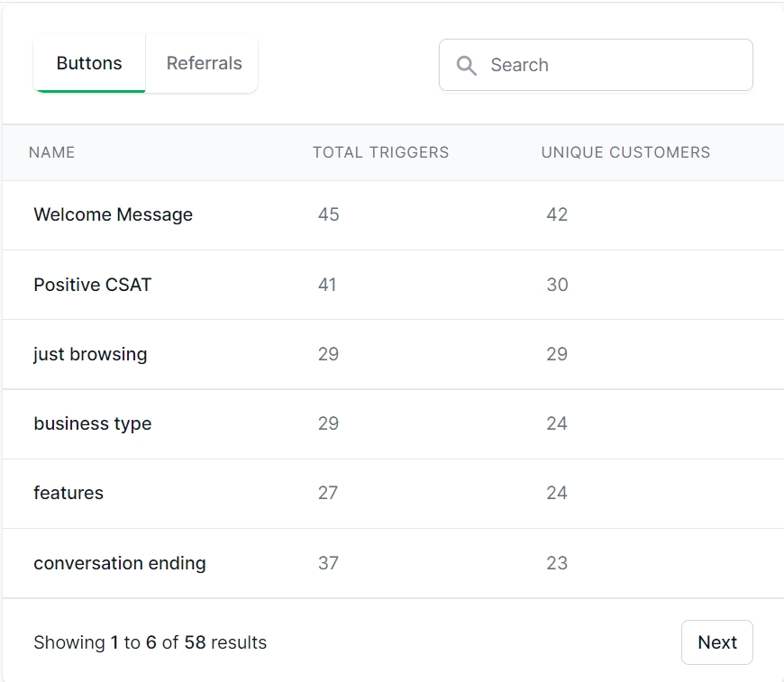Viewport: 784px width, 682px height.
Task: Click the 'Showing 1 to 6 of 58 results' text
Action: point(150,642)
